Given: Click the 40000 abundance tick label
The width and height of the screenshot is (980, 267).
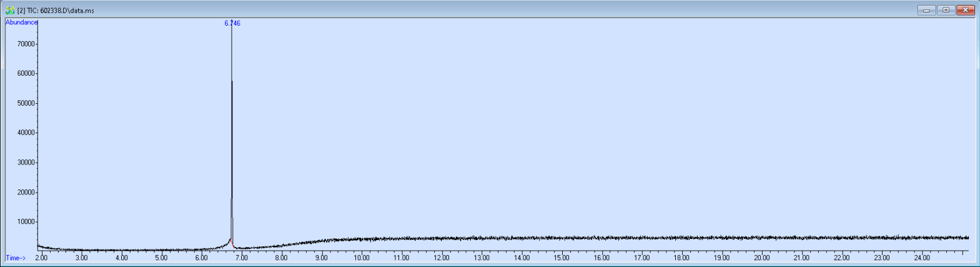Looking at the screenshot, I should point(26,133).
